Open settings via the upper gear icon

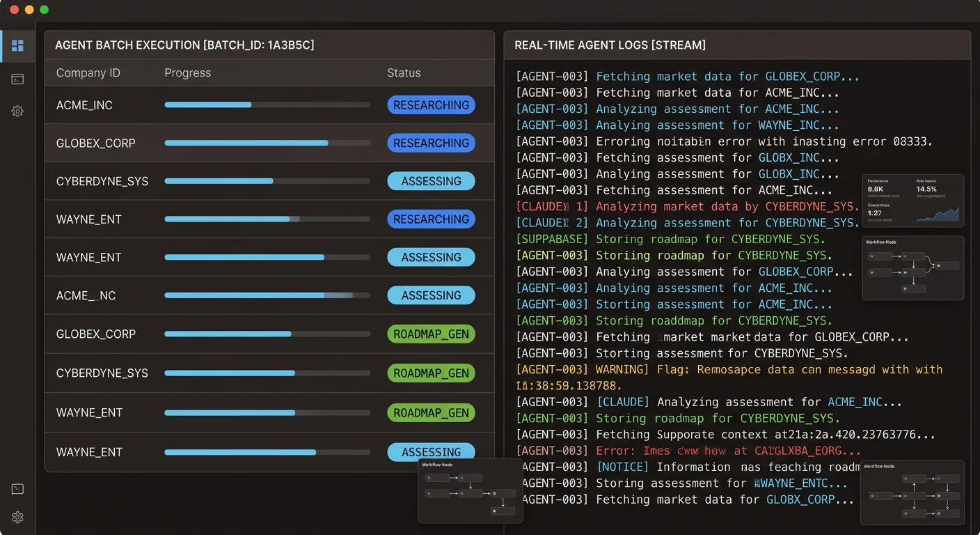[x=17, y=111]
